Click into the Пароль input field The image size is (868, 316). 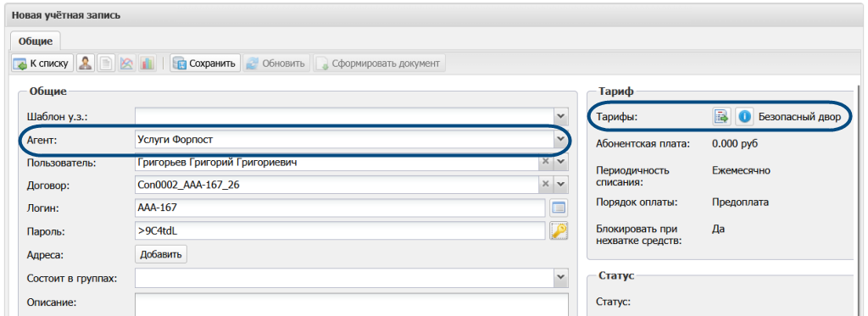pyautogui.click(x=341, y=230)
